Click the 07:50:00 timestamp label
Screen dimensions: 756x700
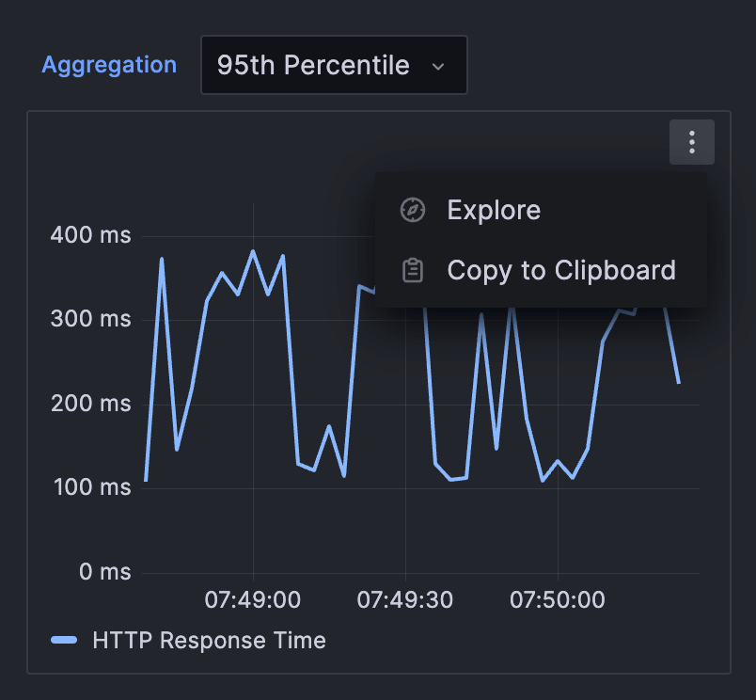click(x=557, y=600)
